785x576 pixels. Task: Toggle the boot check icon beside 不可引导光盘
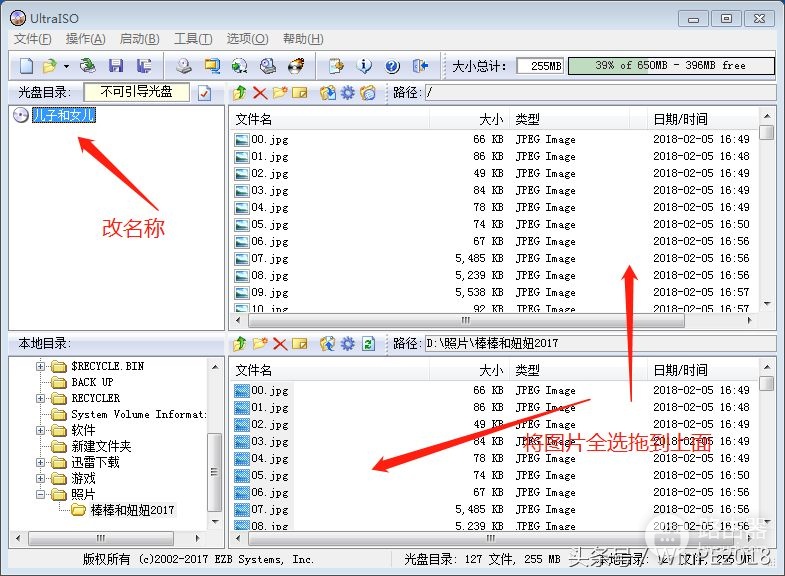click(x=204, y=93)
